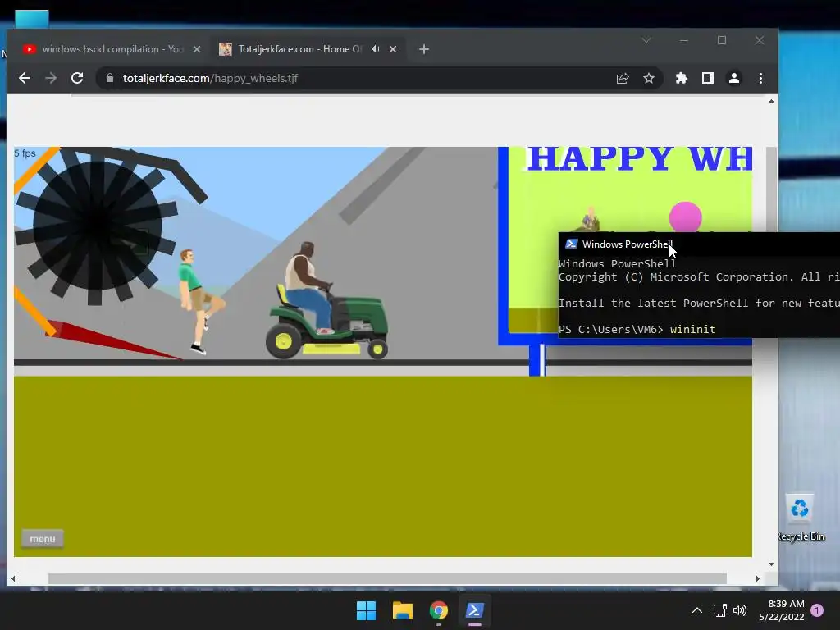View site info via the lock icon
The height and width of the screenshot is (630, 840).
click(110, 78)
